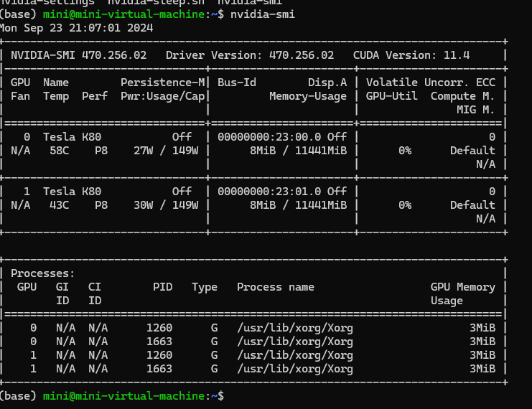The height and width of the screenshot is (409, 532).
Task: Click the Process name column header
Action: point(276,287)
